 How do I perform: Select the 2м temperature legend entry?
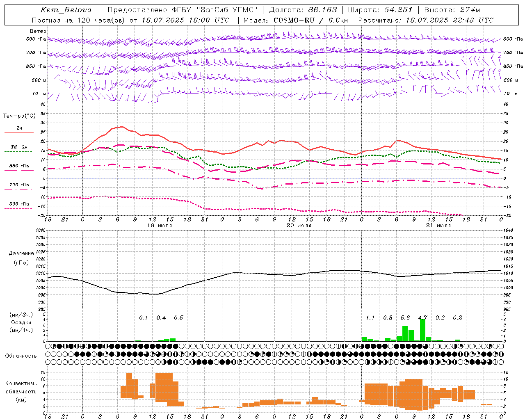click(19, 128)
